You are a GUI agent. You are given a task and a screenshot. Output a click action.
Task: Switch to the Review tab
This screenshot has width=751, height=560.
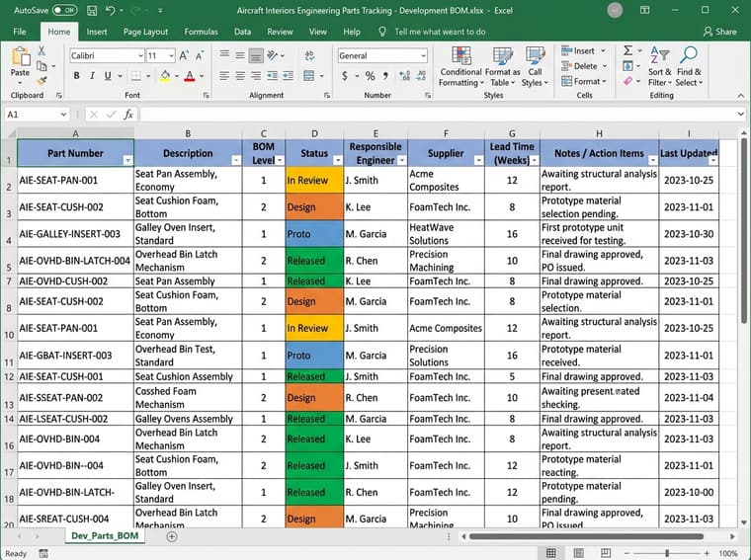pyautogui.click(x=280, y=32)
